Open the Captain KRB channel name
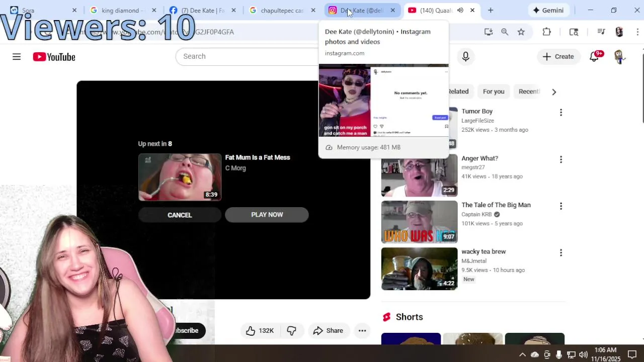 coord(476,214)
